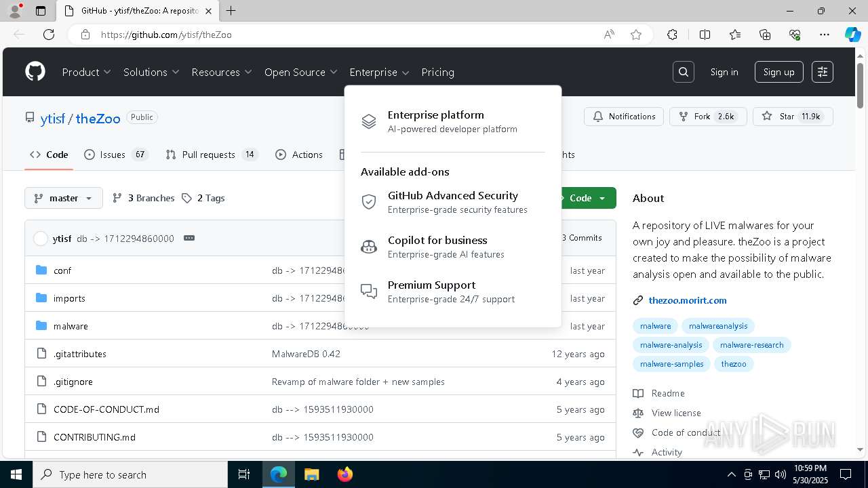
Task: Open the Pricing menu item
Action: click(x=437, y=72)
